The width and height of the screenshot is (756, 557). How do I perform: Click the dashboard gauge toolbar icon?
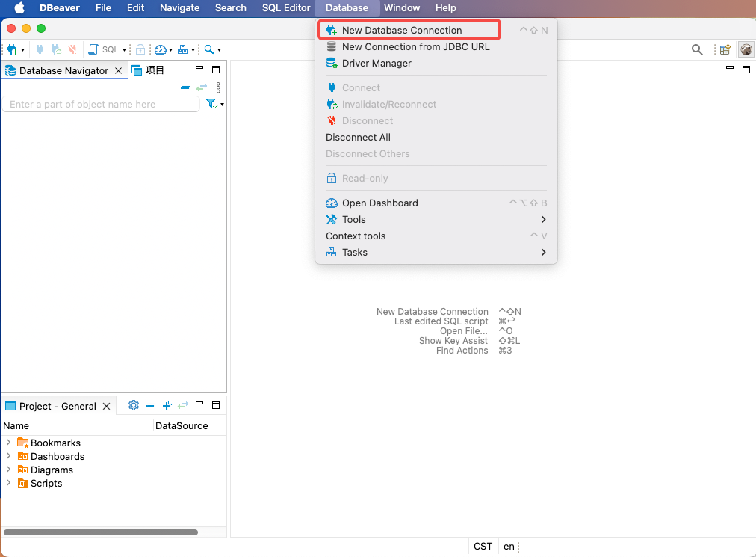tap(160, 49)
